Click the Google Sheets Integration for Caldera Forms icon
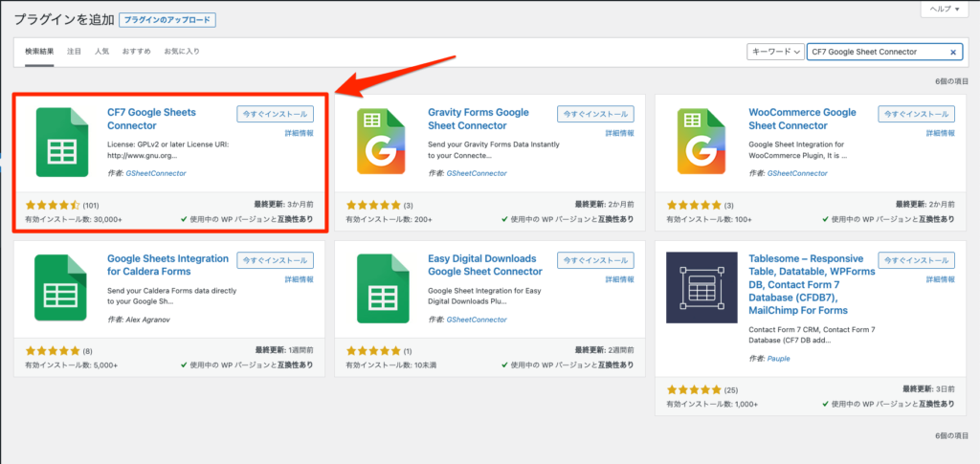 coord(60,287)
